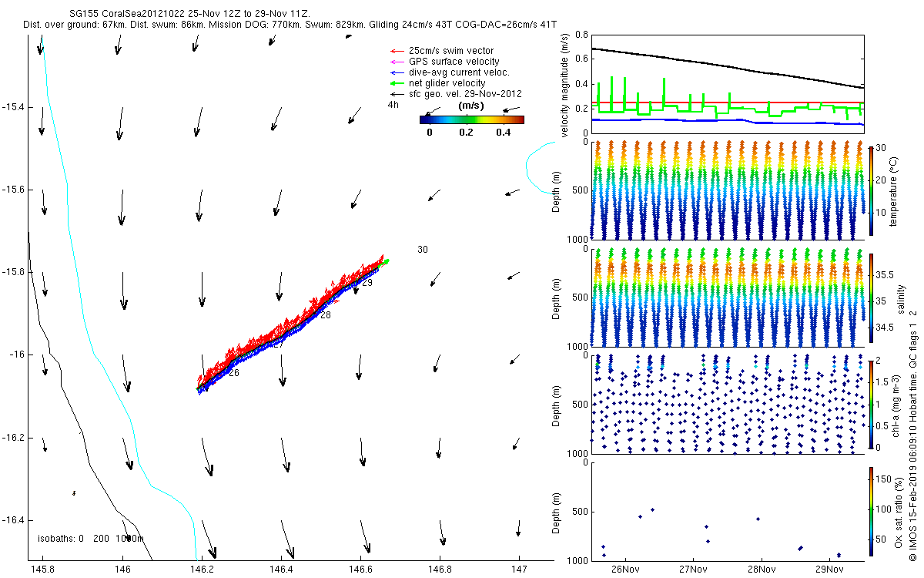Viewport: 924px width, 578px height.
Task: Click the day '30' label on the map
Action: pos(423,250)
